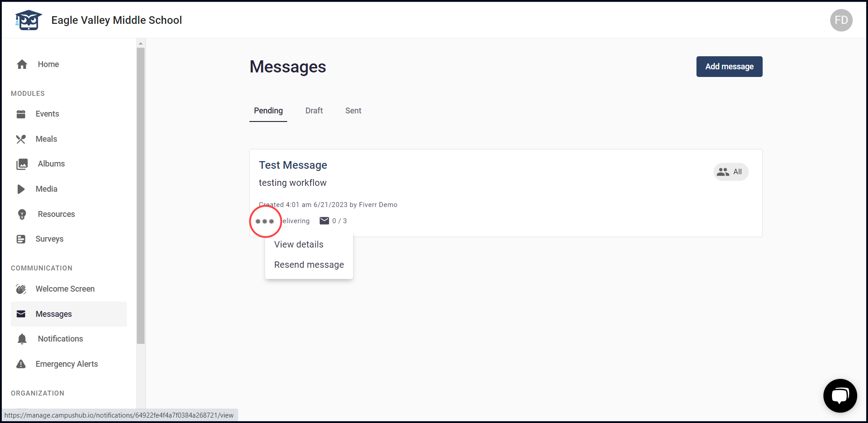Click the three-dot menu on Test Message
This screenshot has height=423, width=868.
coord(265,221)
